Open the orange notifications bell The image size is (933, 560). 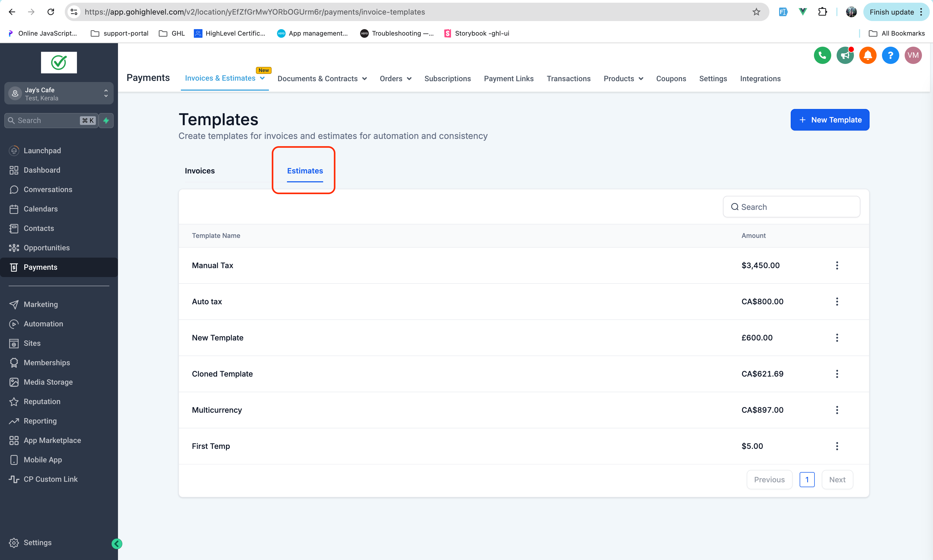click(x=868, y=56)
